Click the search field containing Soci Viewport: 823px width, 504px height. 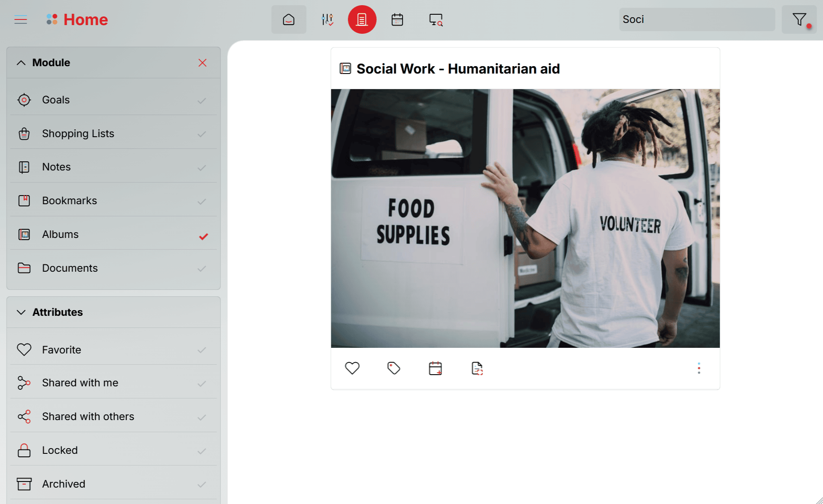(x=697, y=19)
